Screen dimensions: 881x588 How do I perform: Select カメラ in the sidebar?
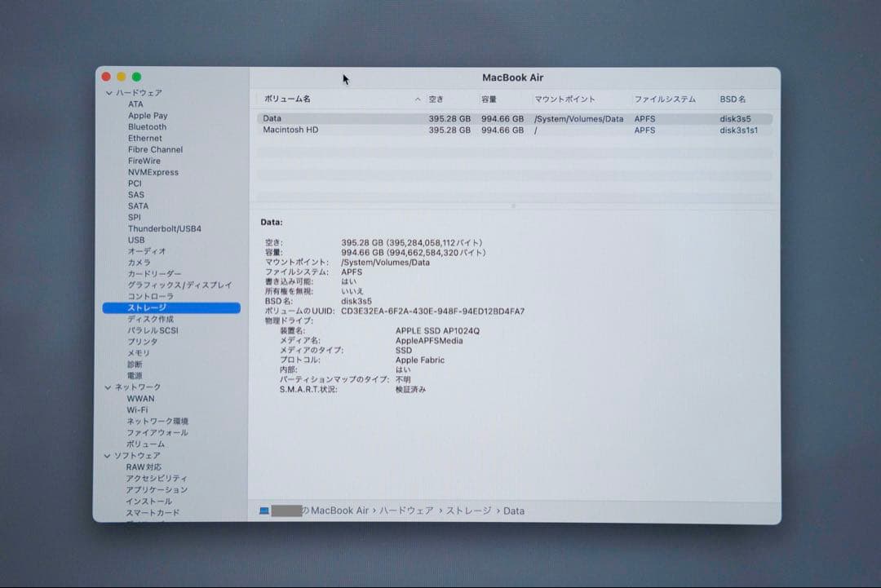(x=139, y=263)
